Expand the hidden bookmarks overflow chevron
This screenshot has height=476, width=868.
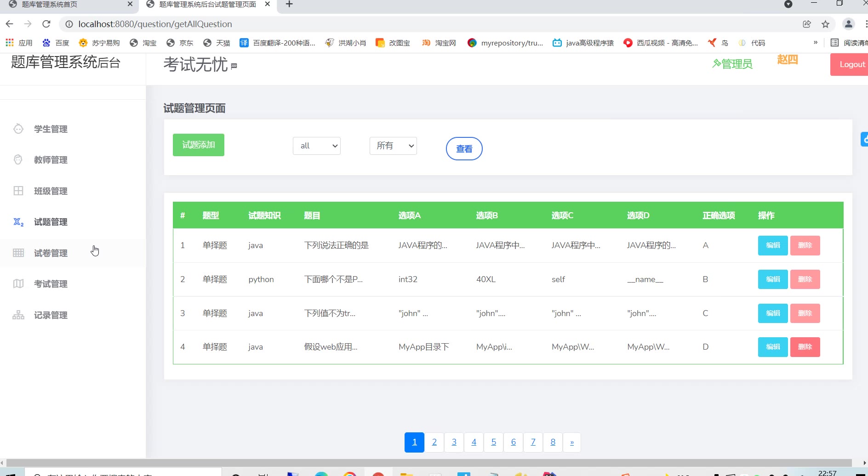[x=816, y=43]
